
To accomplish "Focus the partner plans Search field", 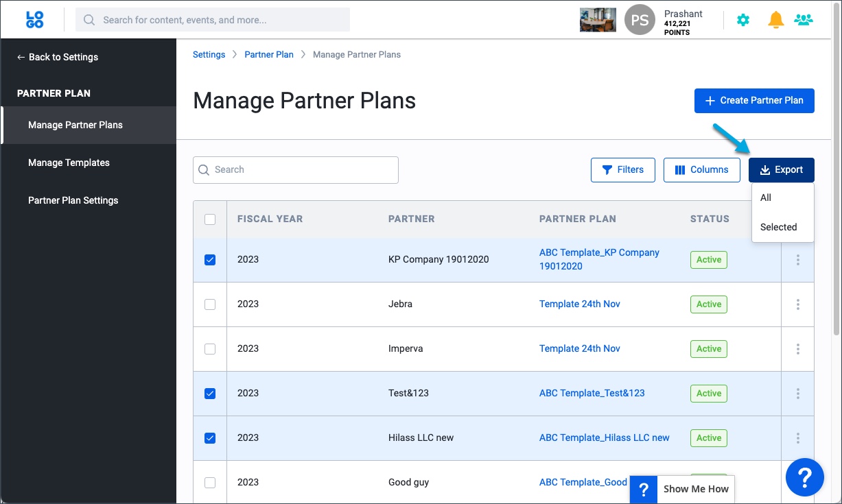I will click(296, 170).
